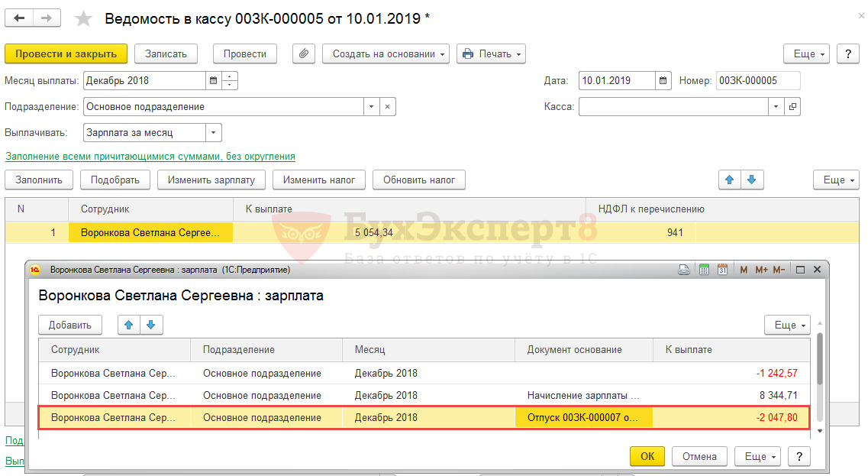Click the -2 047,80 amount cell
The width and height of the screenshot is (868, 476).
point(731,417)
